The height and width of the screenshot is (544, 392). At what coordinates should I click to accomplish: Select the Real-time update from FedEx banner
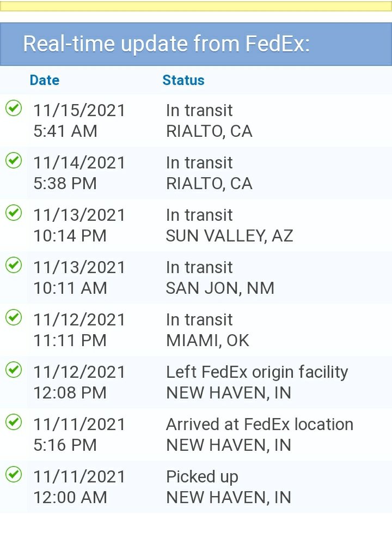coord(196,44)
